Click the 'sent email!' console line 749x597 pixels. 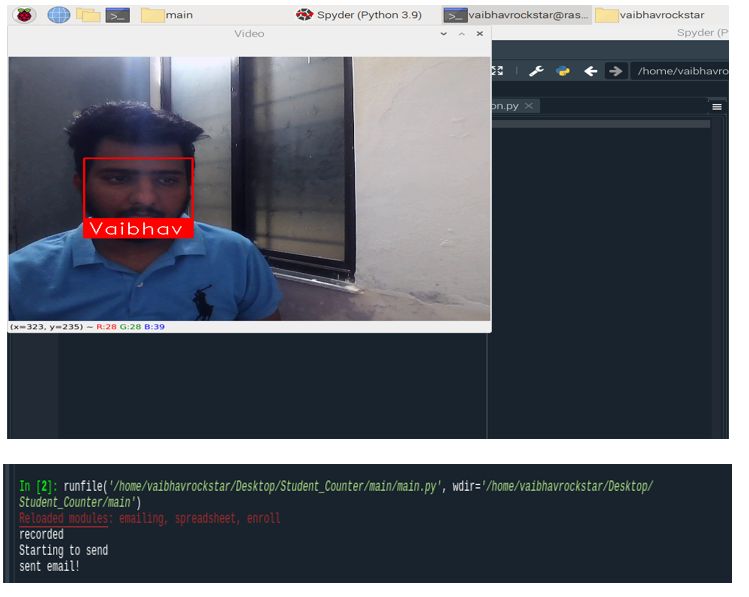(x=49, y=567)
